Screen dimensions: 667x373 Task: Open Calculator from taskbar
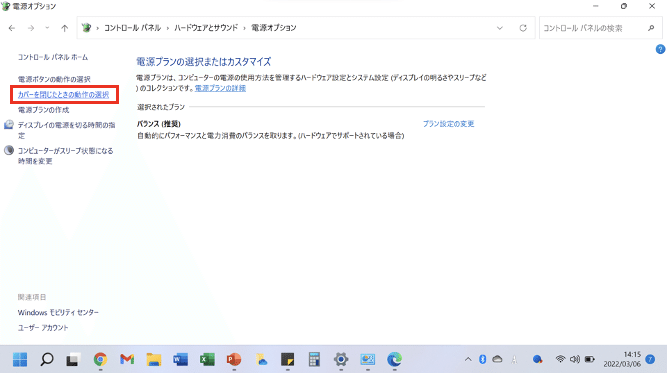coord(314,359)
